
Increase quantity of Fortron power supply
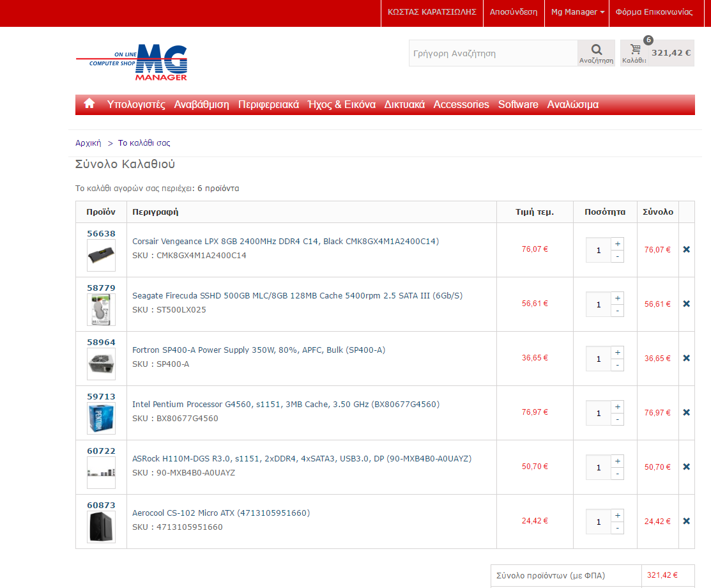[x=617, y=353]
